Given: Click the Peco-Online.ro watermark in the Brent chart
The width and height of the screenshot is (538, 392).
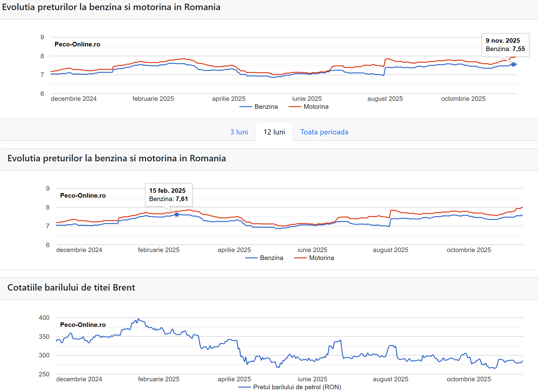Looking at the screenshot, I should (83, 325).
